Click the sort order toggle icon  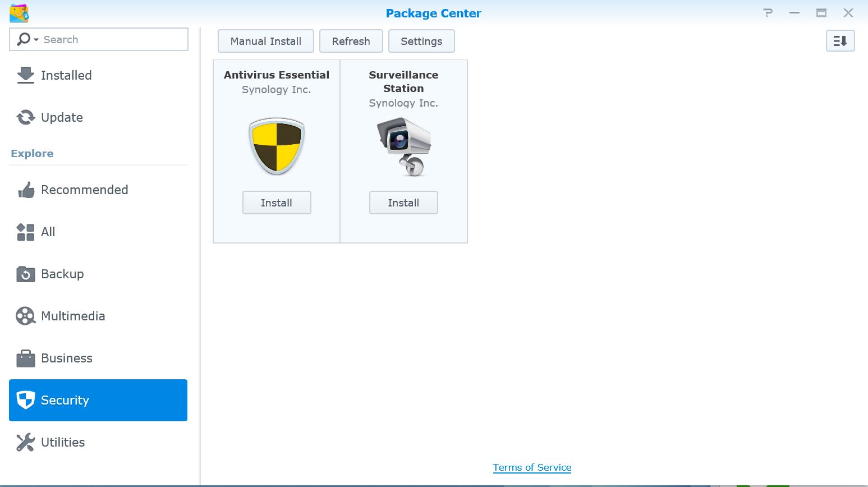[841, 40]
